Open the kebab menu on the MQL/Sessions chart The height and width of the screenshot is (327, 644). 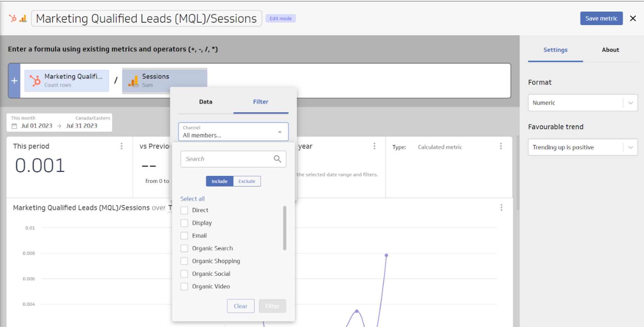[501, 207]
